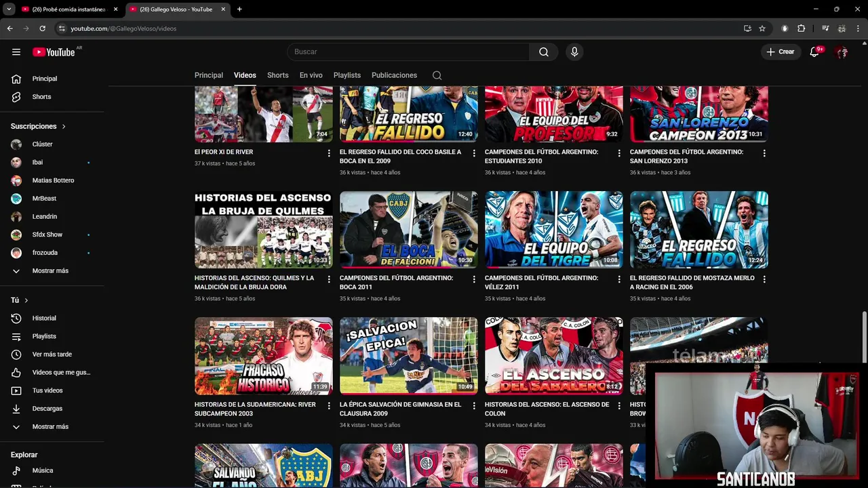Switch to channel Shorts tab
This screenshot has width=868, height=488.
[278, 75]
